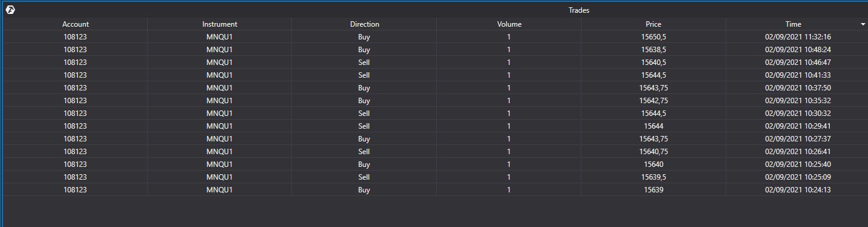This screenshot has width=868, height=227.
Task: Click the Price column header
Action: coord(653,24)
